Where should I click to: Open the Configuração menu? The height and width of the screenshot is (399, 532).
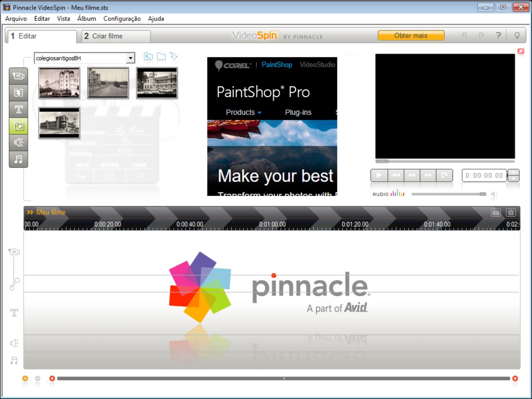coord(122,19)
